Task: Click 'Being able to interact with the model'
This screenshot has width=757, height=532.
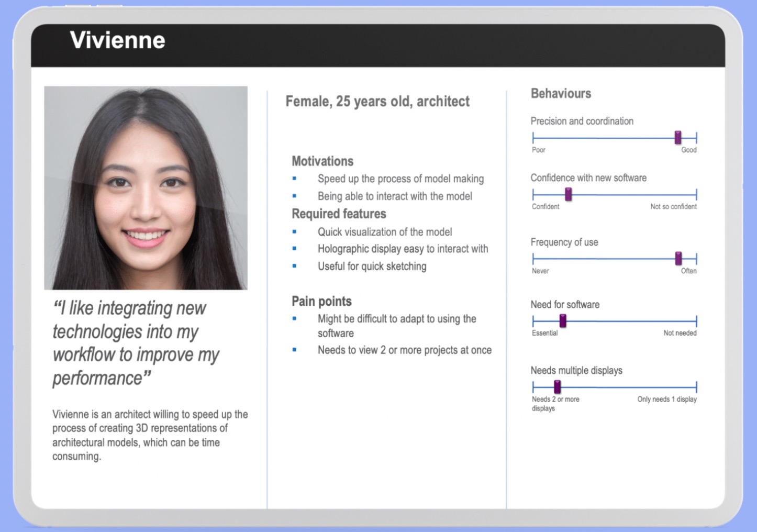Action: [x=395, y=196]
